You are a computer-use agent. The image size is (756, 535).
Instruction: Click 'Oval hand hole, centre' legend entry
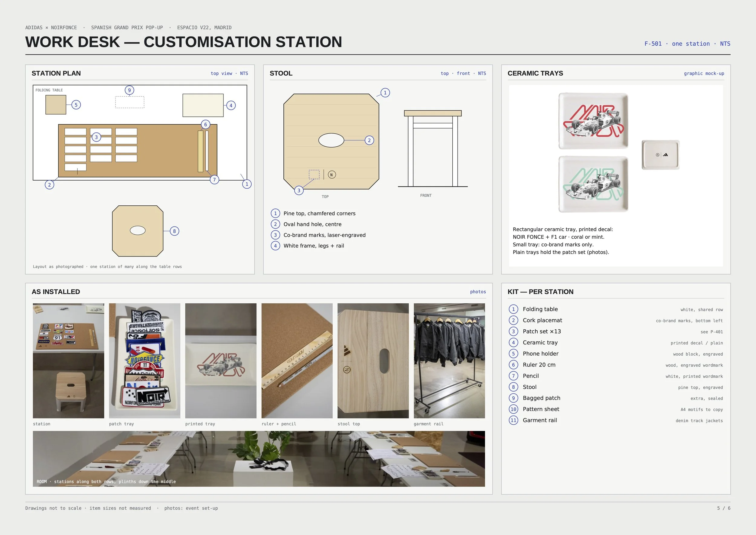[306, 224]
